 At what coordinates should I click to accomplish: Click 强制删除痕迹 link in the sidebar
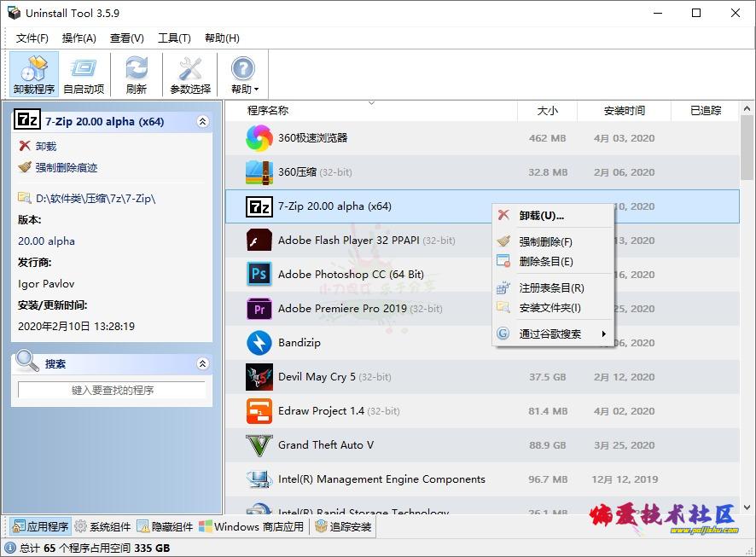58,167
